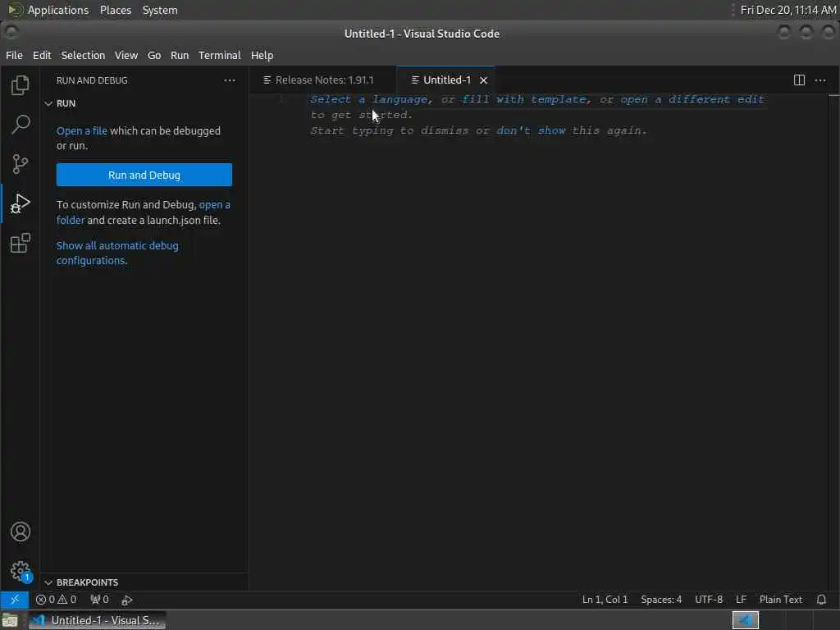Click the forwarded ports status item
The height and width of the screenshot is (630, 840).
[99, 600]
